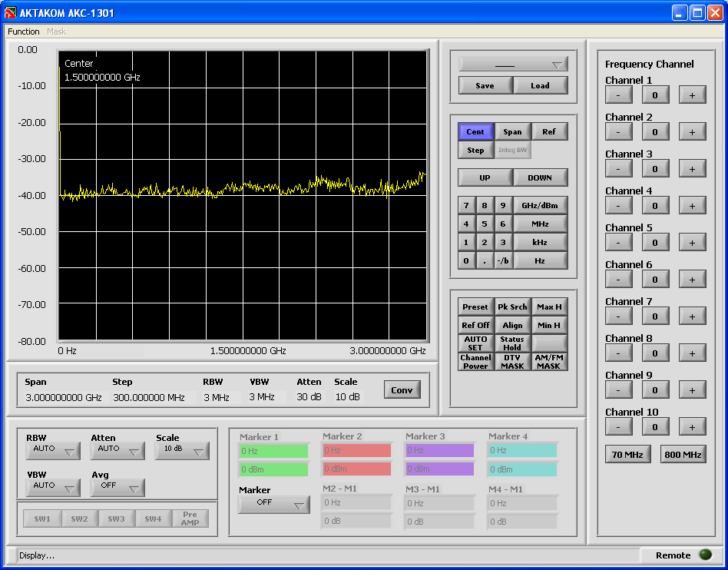Tap keypad digit 0 beside the dot key
This screenshot has width=728, height=570.
466,260
